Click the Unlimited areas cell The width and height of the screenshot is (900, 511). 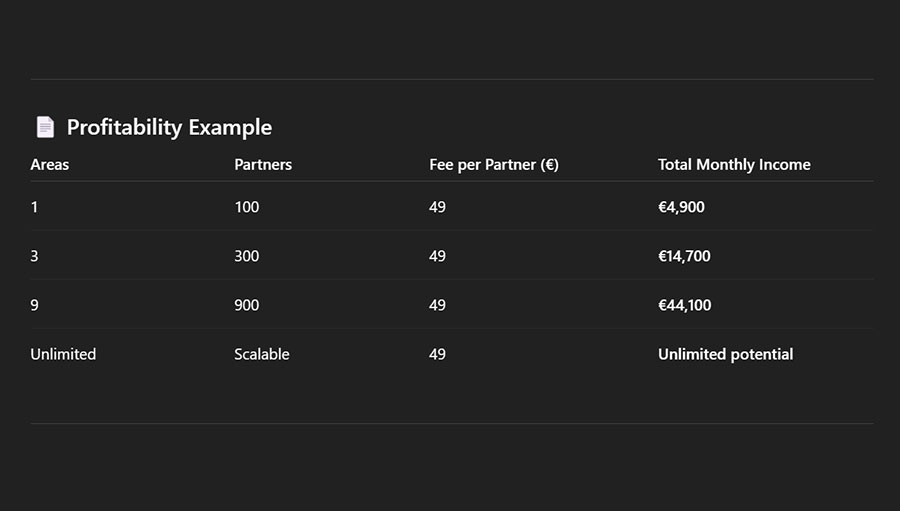pyautogui.click(x=63, y=354)
